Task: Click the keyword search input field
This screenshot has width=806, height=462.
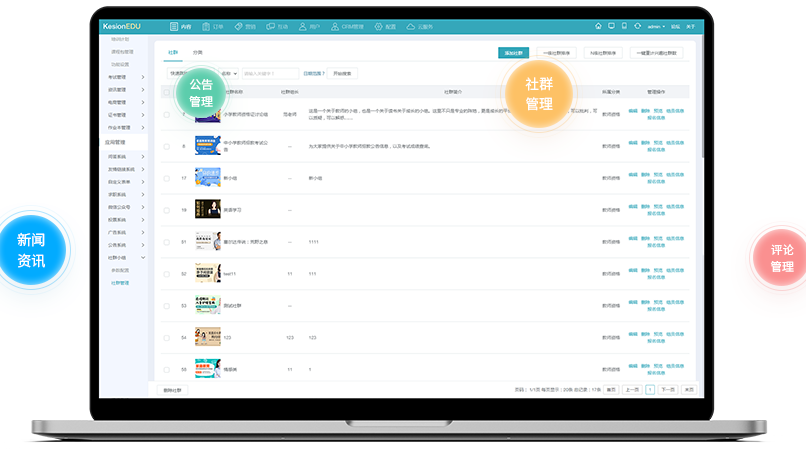Action: point(270,73)
